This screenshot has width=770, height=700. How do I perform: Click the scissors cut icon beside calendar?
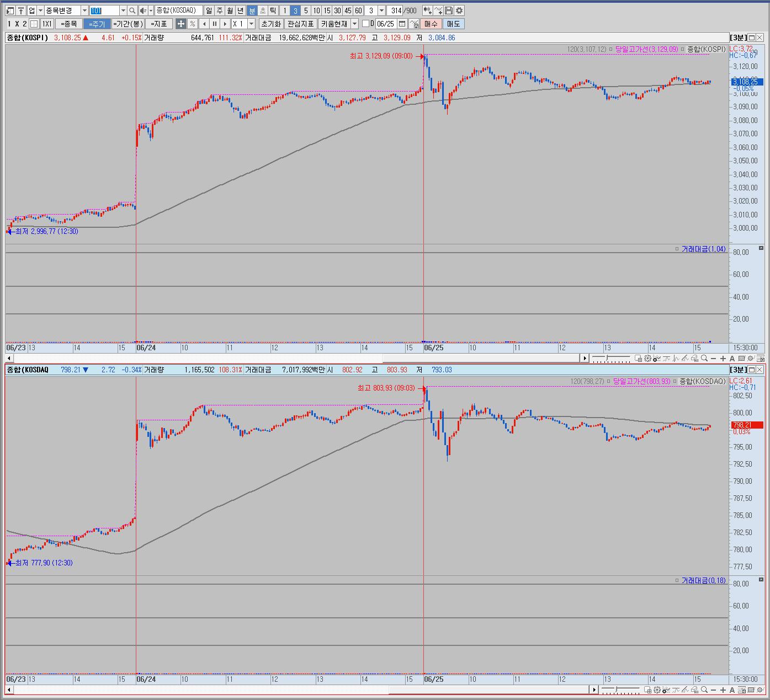[x=414, y=24]
